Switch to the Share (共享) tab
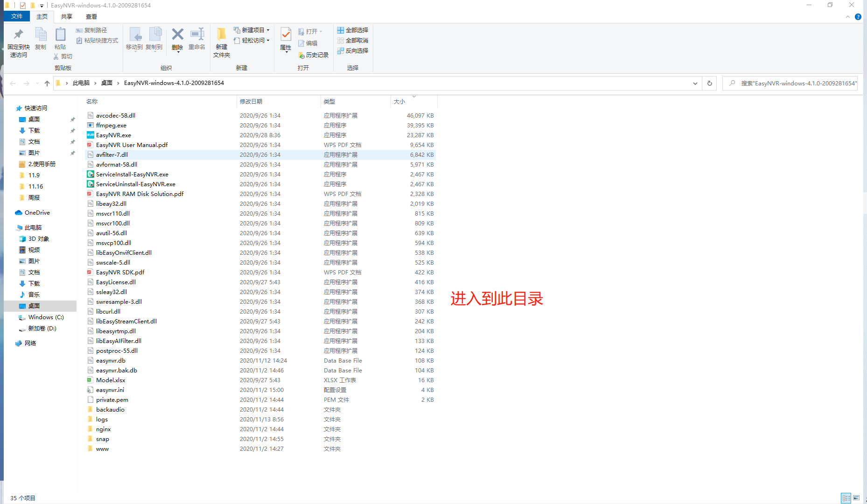The height and width of the screenshot is (504, 867). point(67,16)
